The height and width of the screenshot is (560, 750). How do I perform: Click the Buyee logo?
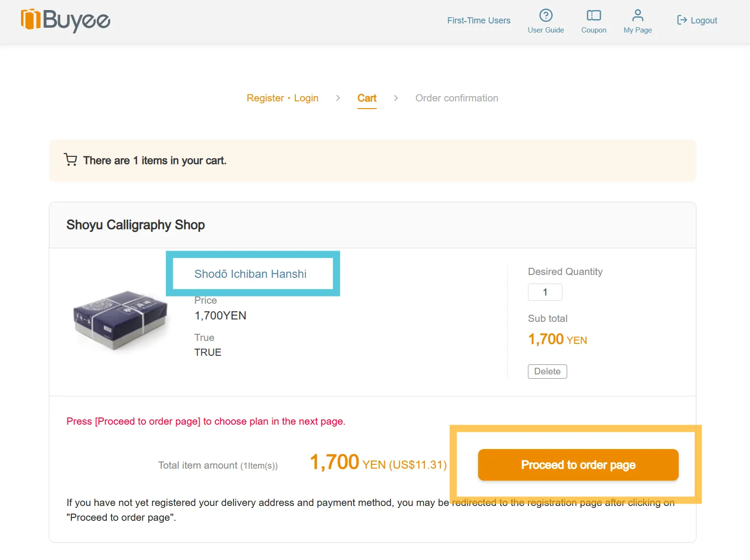point(66,20)
